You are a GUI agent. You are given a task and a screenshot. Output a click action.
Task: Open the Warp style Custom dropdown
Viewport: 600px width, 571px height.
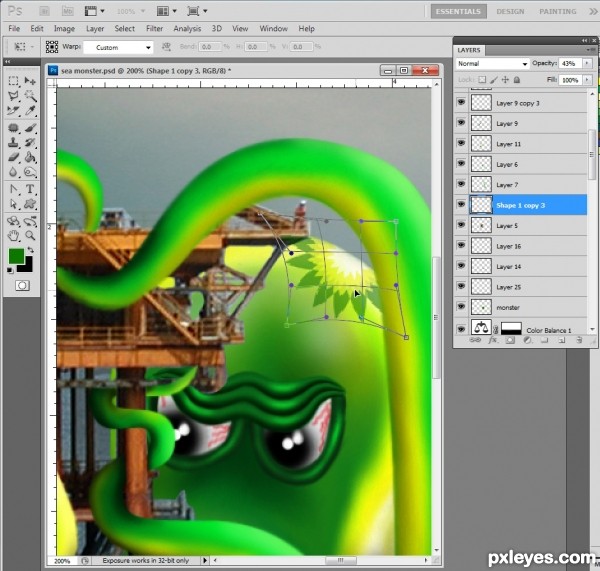(x=119, y=47)
